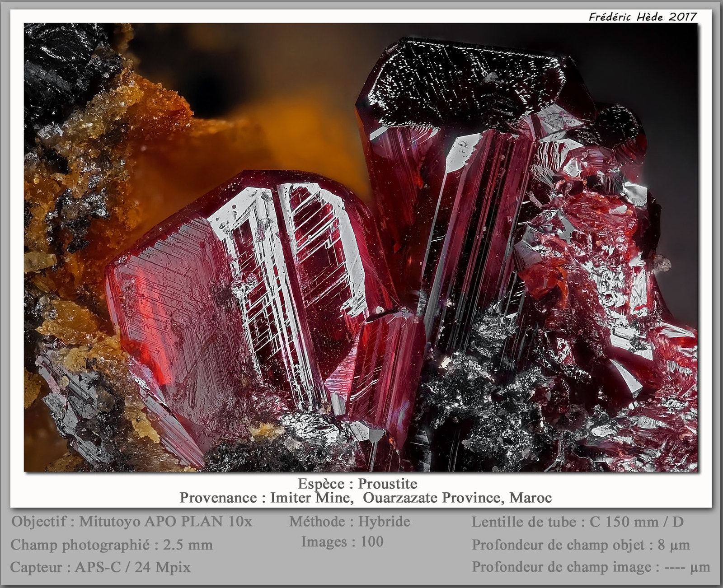
Task: Click 'Images : 100' text
Action: point(342,541)
